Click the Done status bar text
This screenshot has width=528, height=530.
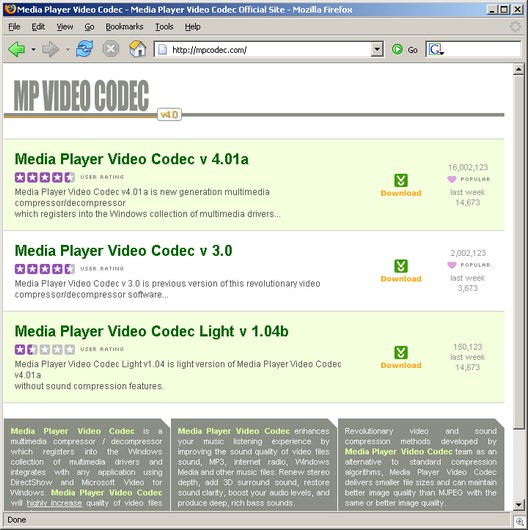[17, 520]
